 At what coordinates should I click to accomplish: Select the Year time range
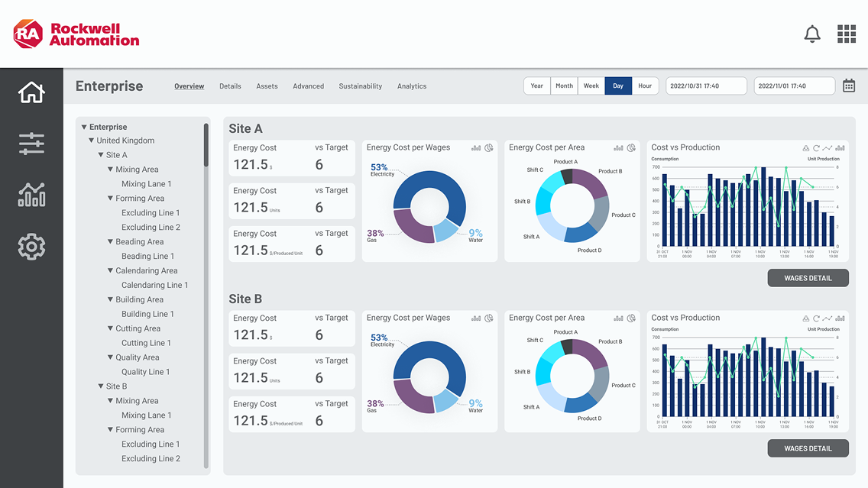(537, 86)
